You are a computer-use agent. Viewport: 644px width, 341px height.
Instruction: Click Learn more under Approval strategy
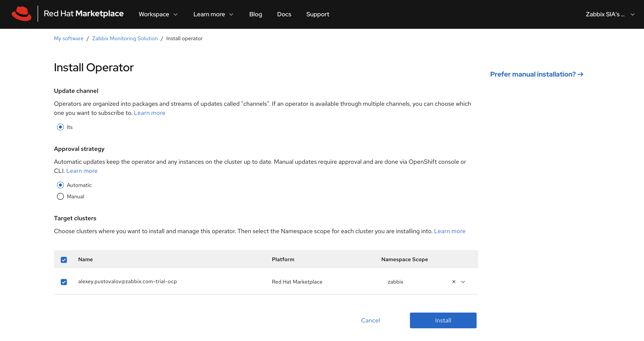coord(82,171)
